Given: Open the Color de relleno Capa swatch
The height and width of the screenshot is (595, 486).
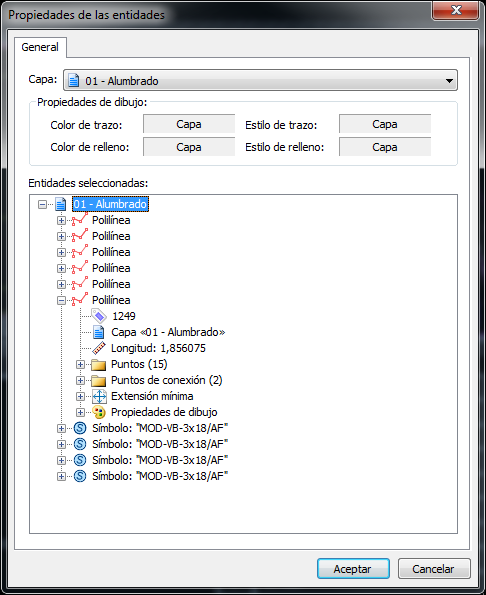Looking at the screenshot, I should pos(189,146).
